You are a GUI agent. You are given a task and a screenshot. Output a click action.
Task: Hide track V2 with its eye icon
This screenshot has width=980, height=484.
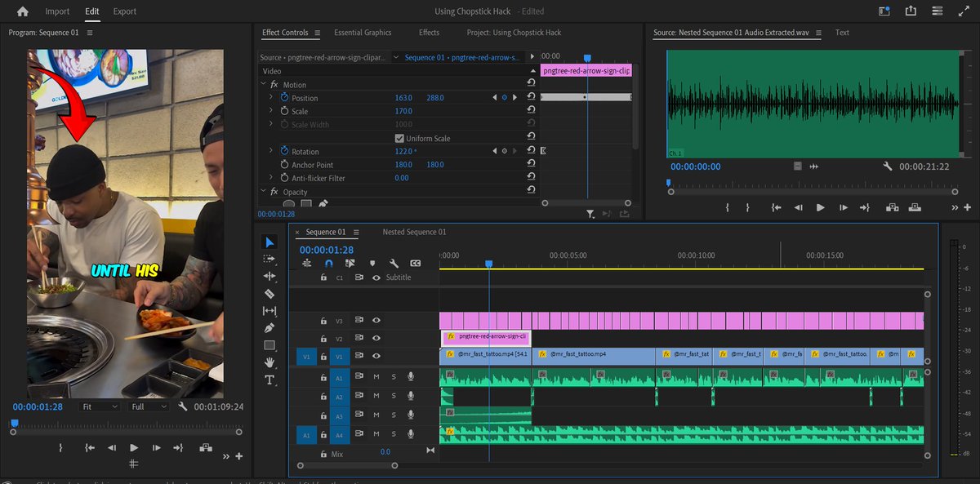(x=376, y=339)
